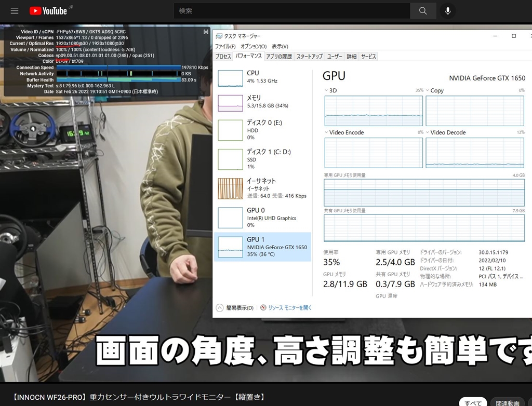Click the NVIDIA GeForce GTX 1650 heading
532x406 pixels.
(487, 78)
